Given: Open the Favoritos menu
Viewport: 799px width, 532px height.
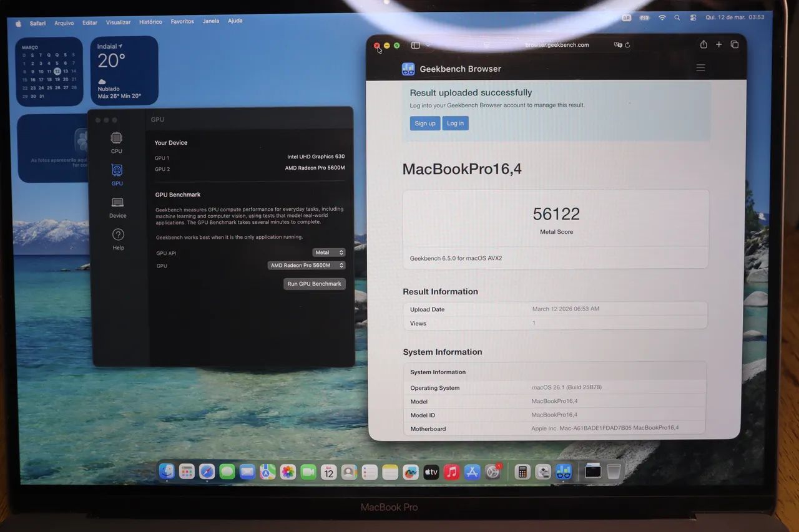Looking at the screenshot, I should point(182,21).
